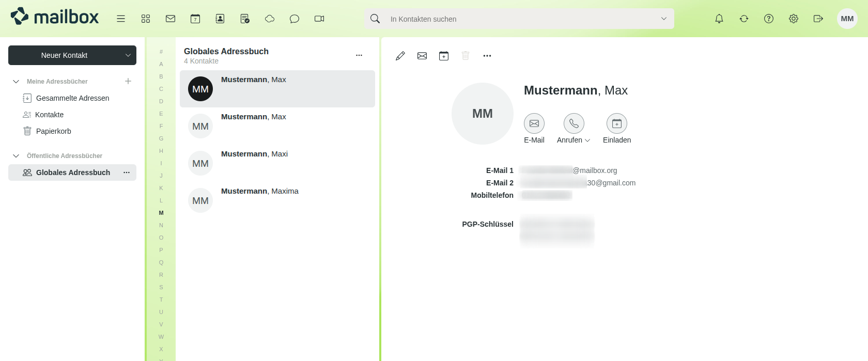868x361 pixels.
Task: Expand the Neuer Kontakt dropdown arrow
Action: coord(128,55)
